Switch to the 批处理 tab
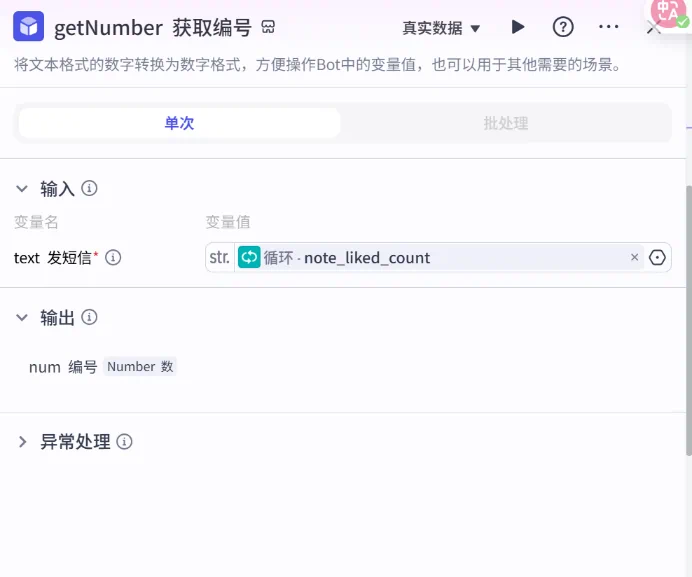The height and width of the screenshot is (577, 692). (x=506, y=123)
